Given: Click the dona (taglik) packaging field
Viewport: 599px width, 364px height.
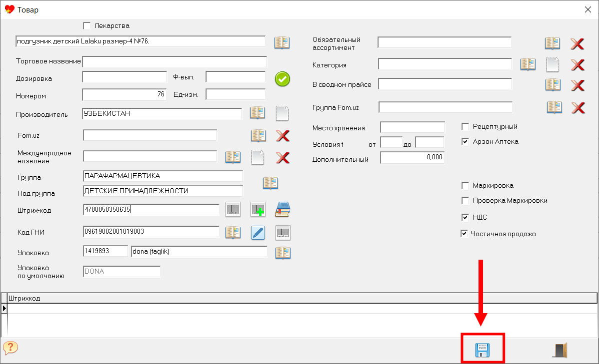Looking at the screenshot, I should [199, 252].
